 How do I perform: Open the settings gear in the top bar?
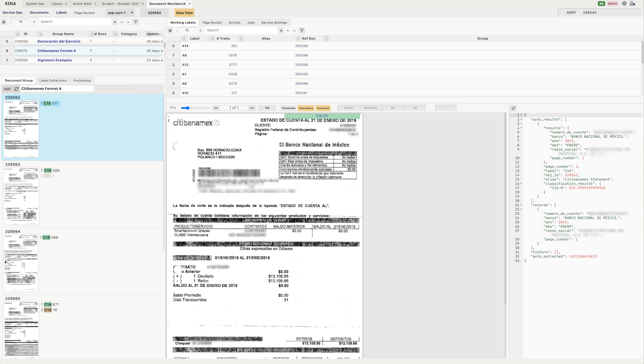[624, 4]
